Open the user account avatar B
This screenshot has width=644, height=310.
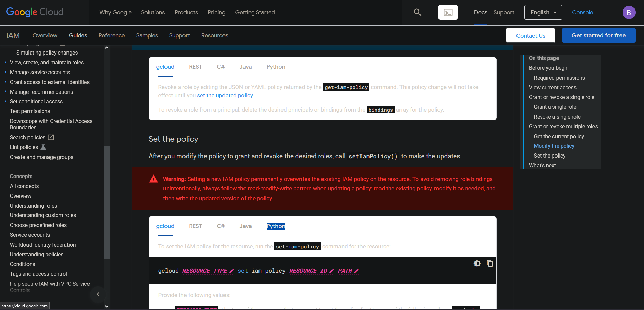[x=629, y=13]
